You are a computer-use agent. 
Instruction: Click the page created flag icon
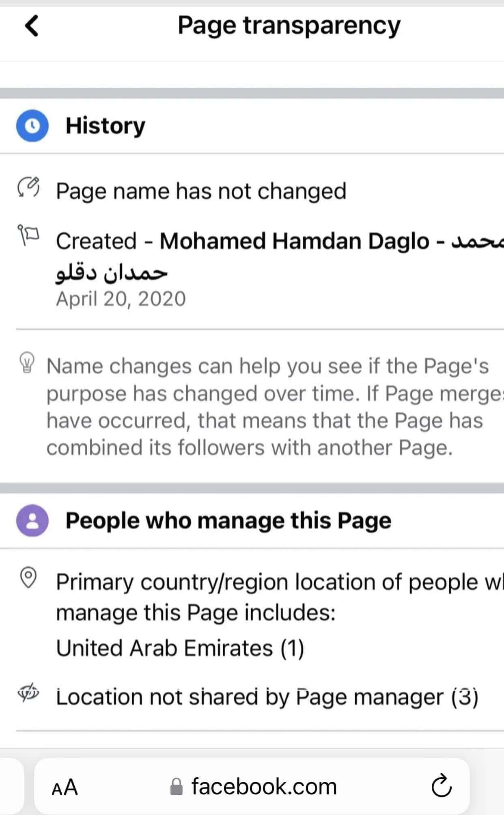pyautogui.click(x=28, y=234)
